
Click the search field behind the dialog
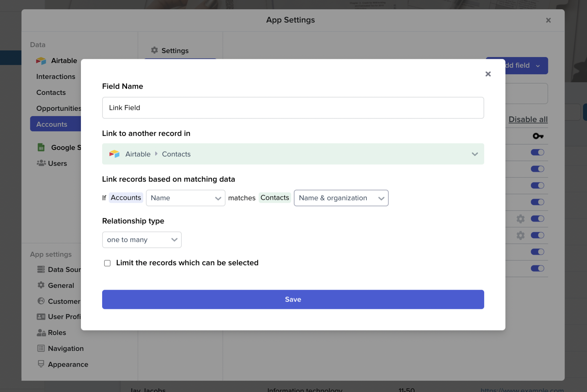(526, 94)
